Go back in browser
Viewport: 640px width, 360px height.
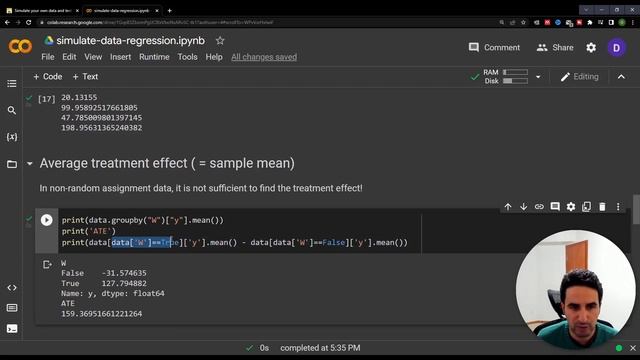point(7,22)
